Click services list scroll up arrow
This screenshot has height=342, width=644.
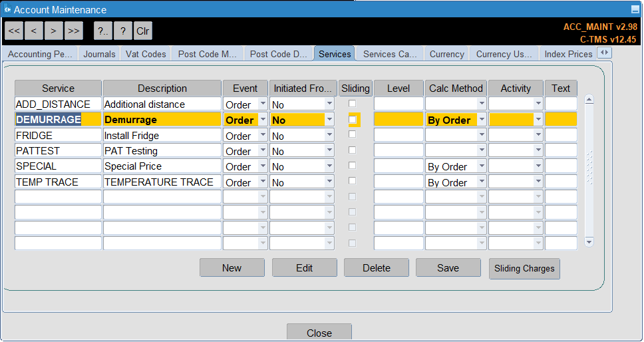tap(589, 99)
